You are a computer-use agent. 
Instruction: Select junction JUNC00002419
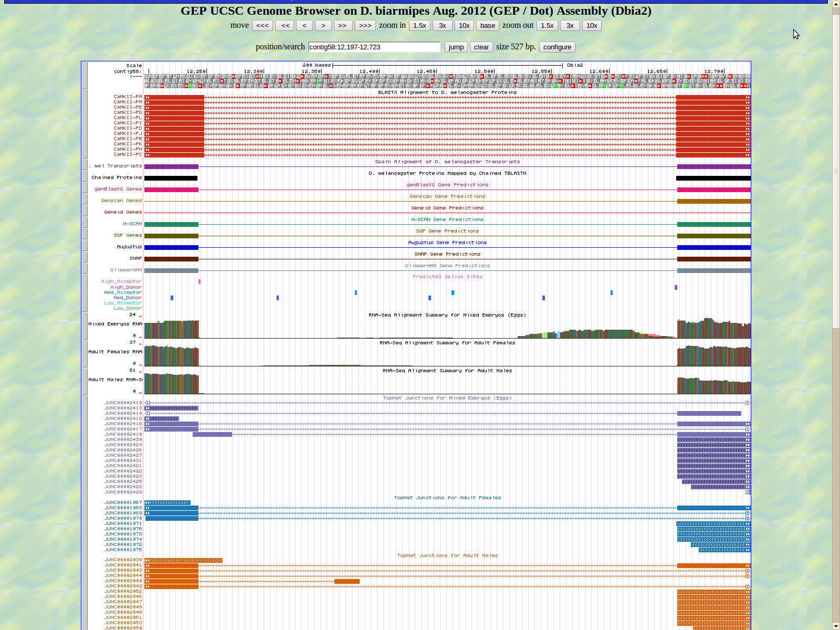pyautogui.click(x=123, y=434)
